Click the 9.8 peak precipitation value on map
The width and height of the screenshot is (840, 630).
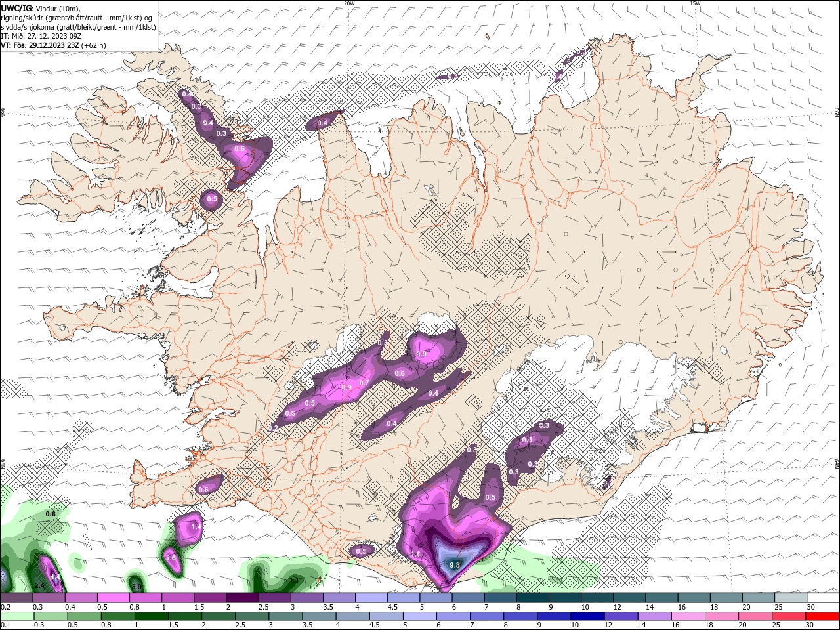point(455,564)
